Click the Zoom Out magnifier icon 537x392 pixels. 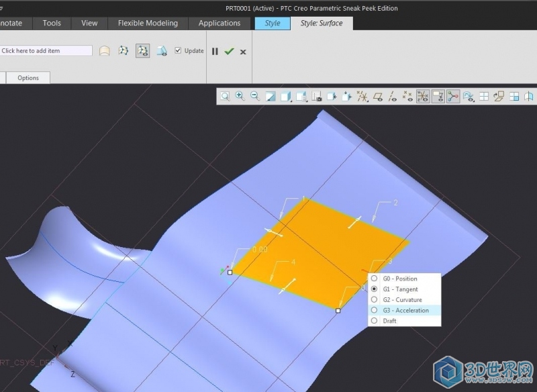coord(255,96)
